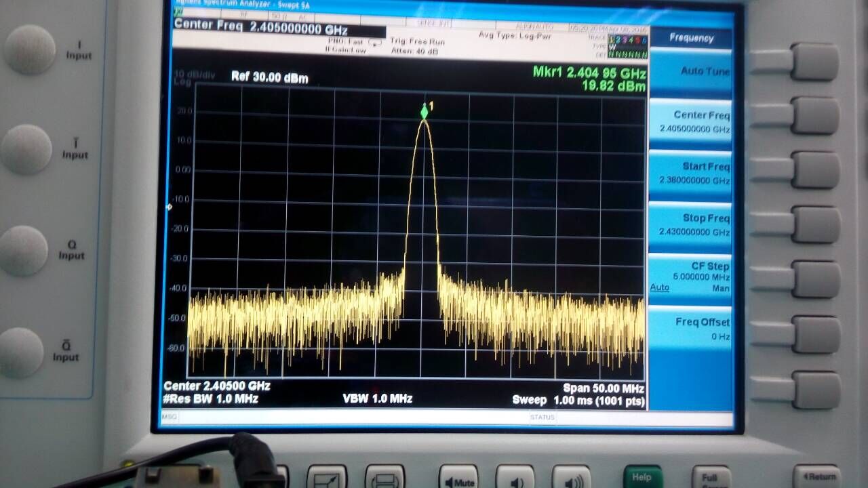The width and height of the screenshot is (868, 488).
Task: Click the STATUS label in the status bar
Action: point(542,418)
